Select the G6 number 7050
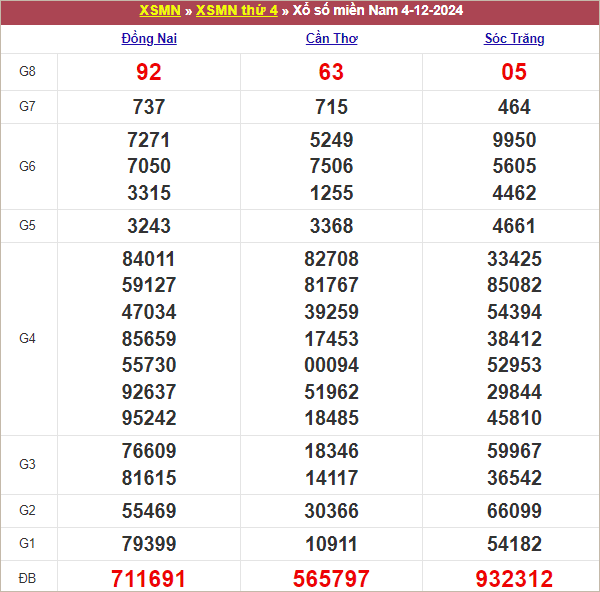The image size is (600, 592). tap(149, 166)
